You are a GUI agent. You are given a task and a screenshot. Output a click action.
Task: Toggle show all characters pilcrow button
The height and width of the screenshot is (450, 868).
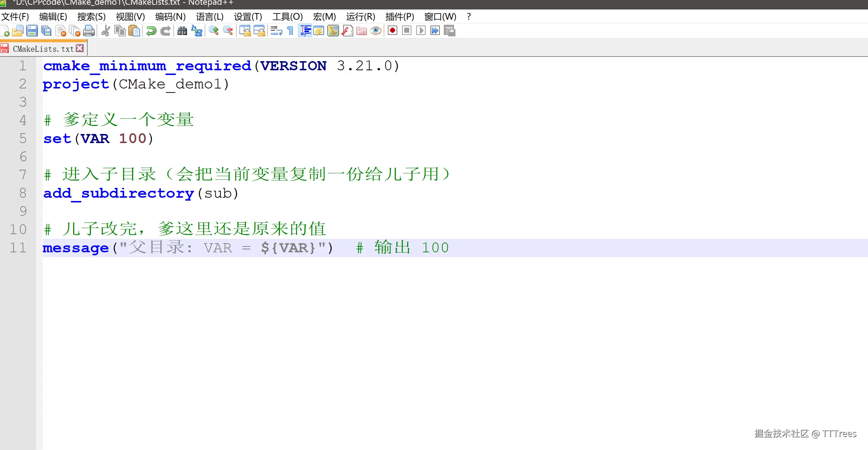[x=290, y=31]
